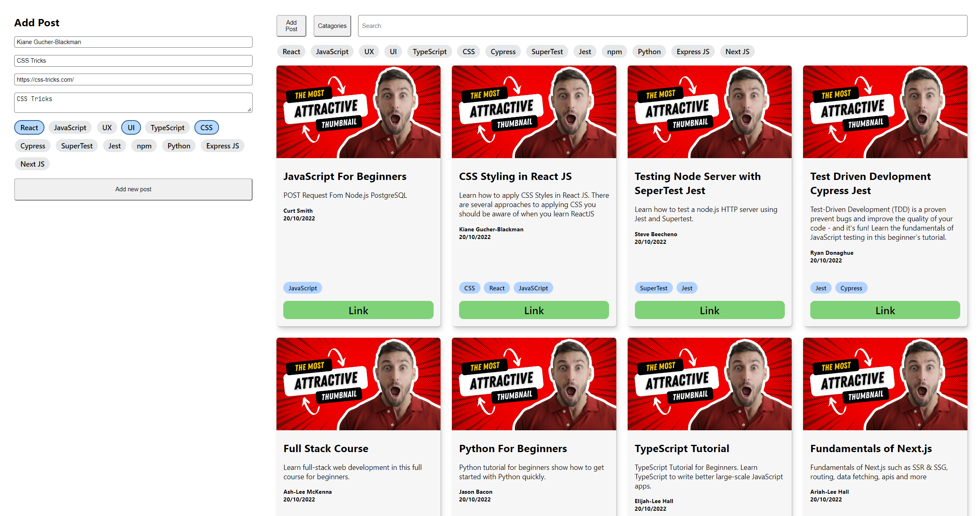Toggle the React tag in Add Post form
Viewport: 980px width, 516px height.
(29, 127)
